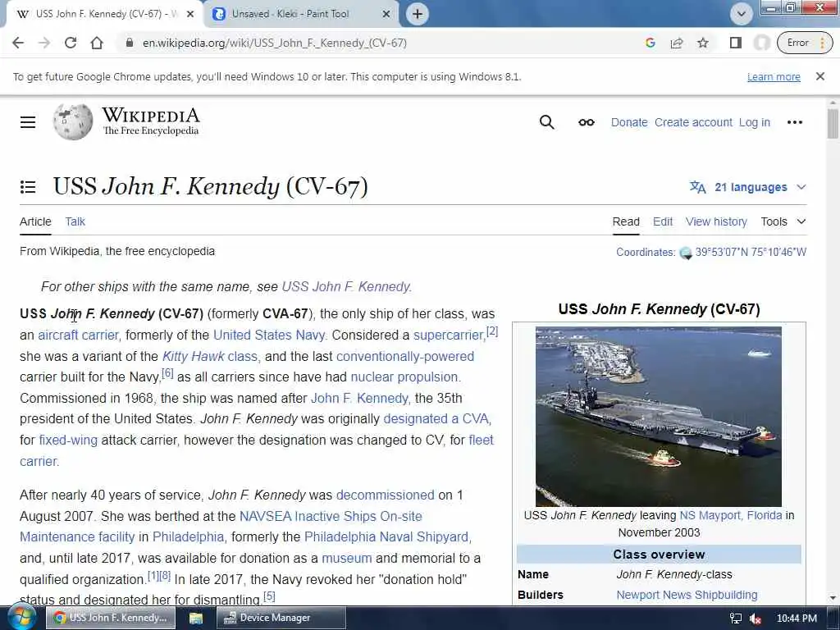Follow the aircraft carrier link

78,335
